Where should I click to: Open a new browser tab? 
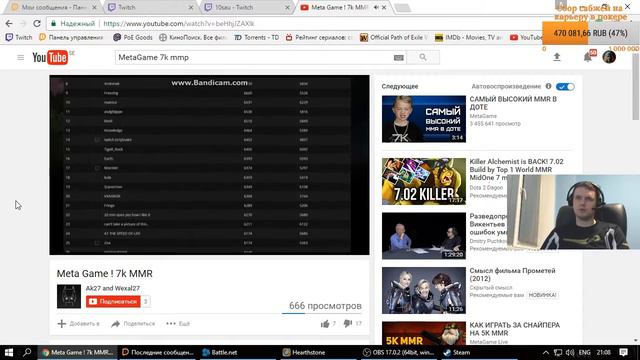(402, 8)
